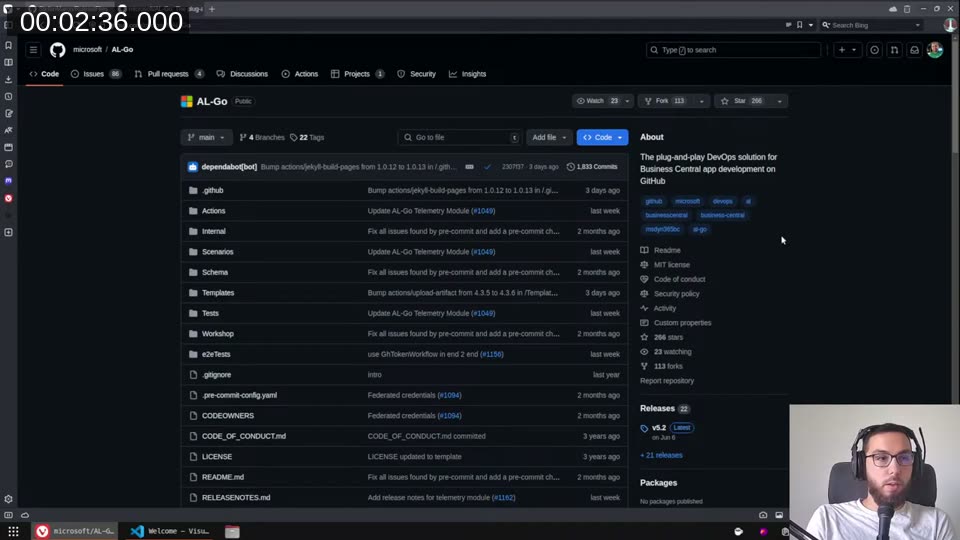Open GitHub home via Octocat logo
Viewport: 960px width, 540px height.
coord(58,50)
